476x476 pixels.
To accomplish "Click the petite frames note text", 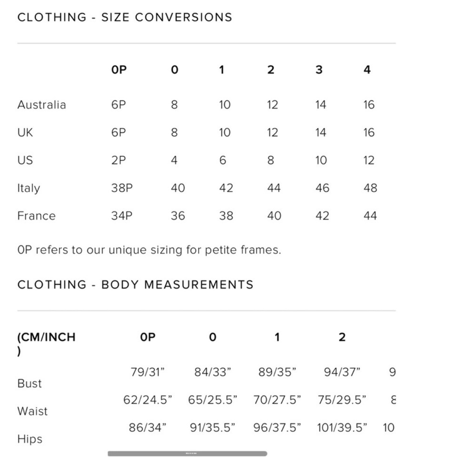I will click(x=149, y=250).
